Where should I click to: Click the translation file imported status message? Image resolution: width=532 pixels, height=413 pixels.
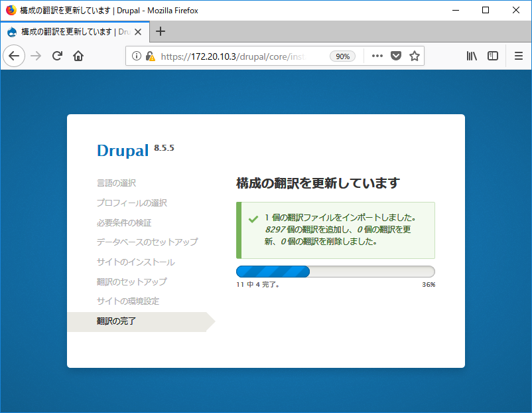click(x=336, y=230)
